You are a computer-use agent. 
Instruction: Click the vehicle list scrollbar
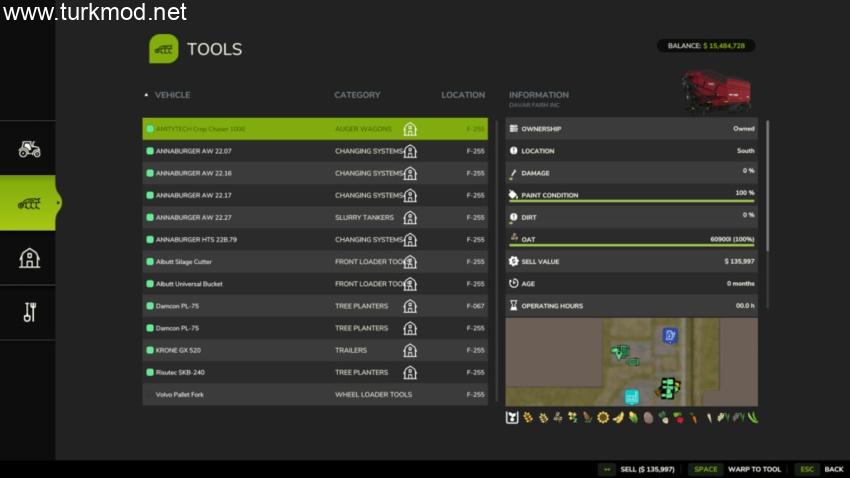[x=497, y=262]
